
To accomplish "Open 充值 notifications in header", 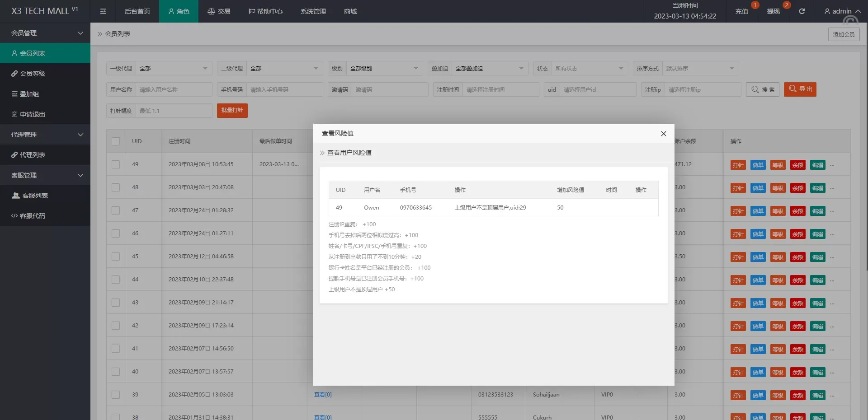I will click(x=741, y=11).
